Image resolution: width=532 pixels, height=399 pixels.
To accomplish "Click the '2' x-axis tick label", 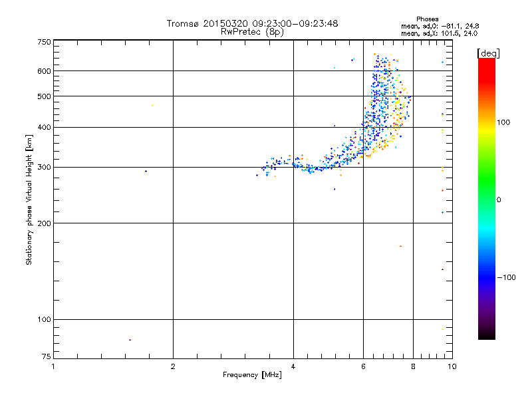I will [173, 366].
